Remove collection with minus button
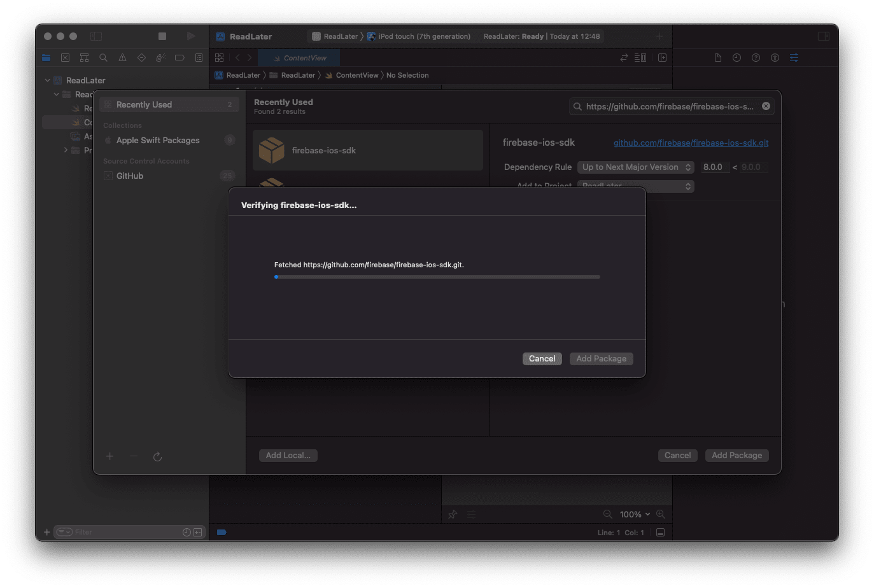 click(134, 456)
